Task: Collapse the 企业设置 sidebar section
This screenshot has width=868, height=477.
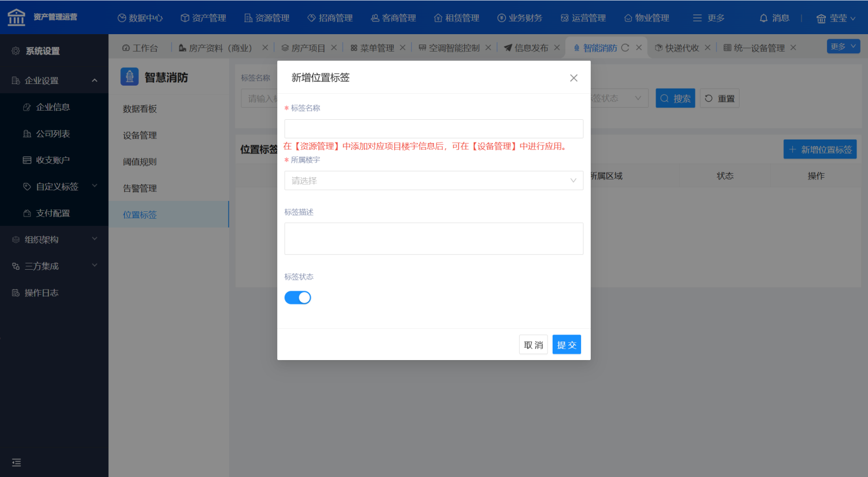Action: point(94,80)
